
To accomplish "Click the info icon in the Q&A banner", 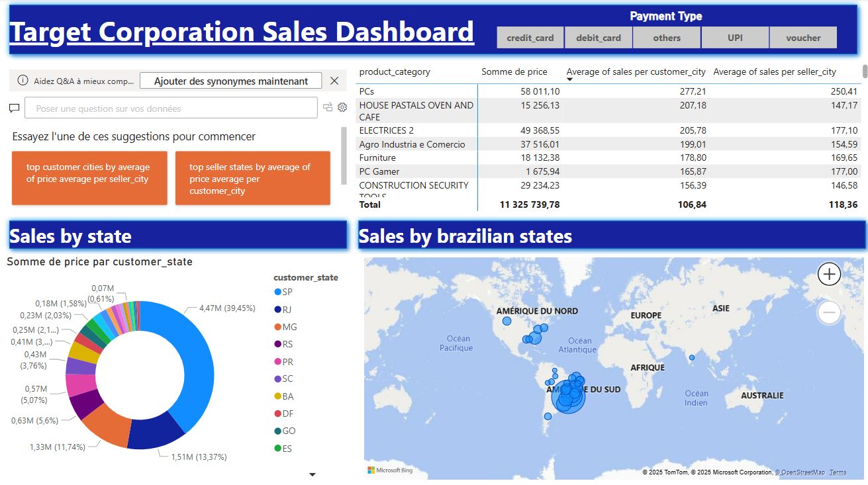I will [23, 81].
